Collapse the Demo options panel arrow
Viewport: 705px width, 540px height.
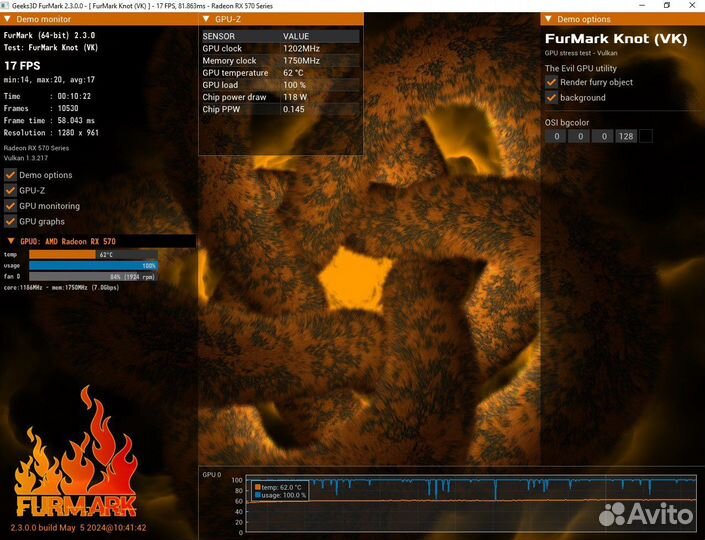coord(549,19)
